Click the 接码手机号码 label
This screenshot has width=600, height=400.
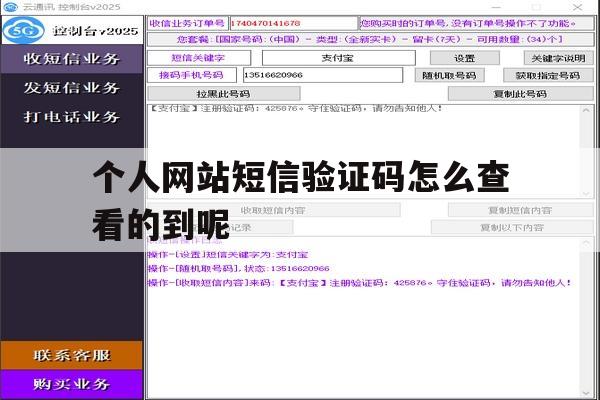pyautogui.click(x=192, y=75)
